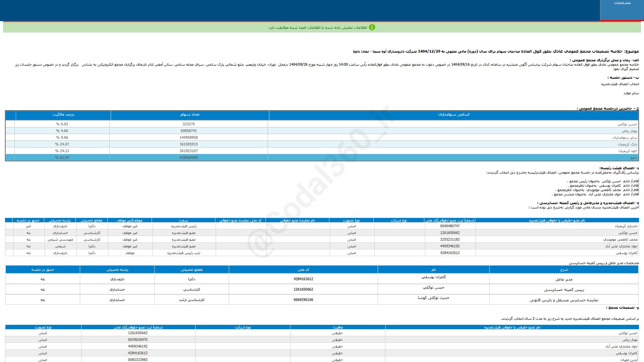The width and height of the screenshot is (644, 362).
Task: Click the سمت column header in the board table
Action: click(x=183, y=221)
